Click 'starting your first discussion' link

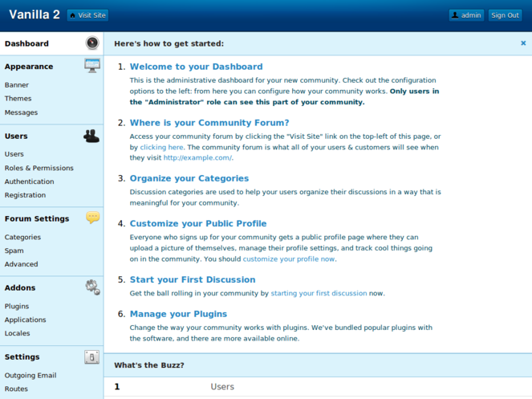click(x=319, y=294)
